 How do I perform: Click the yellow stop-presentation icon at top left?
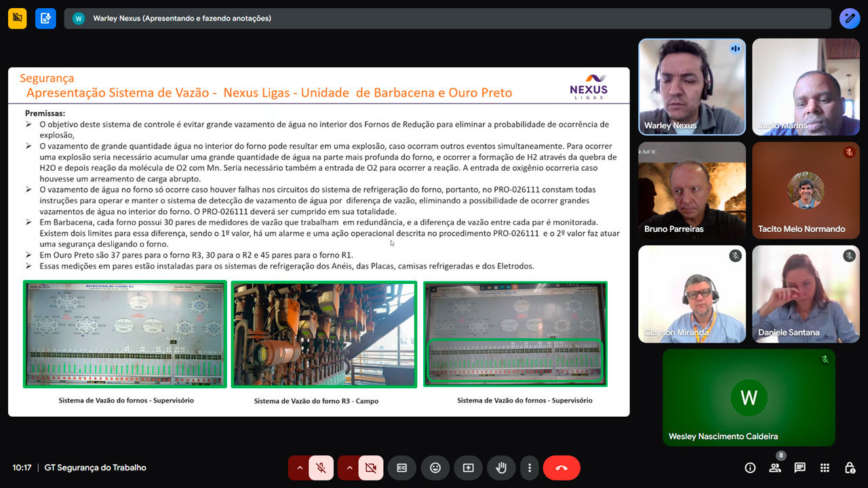point(18,18)
